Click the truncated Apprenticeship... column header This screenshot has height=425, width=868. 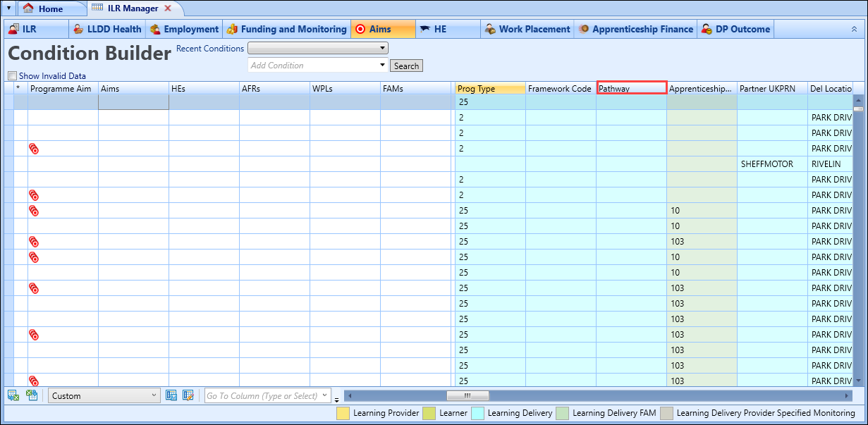click(x=702, y=88)
